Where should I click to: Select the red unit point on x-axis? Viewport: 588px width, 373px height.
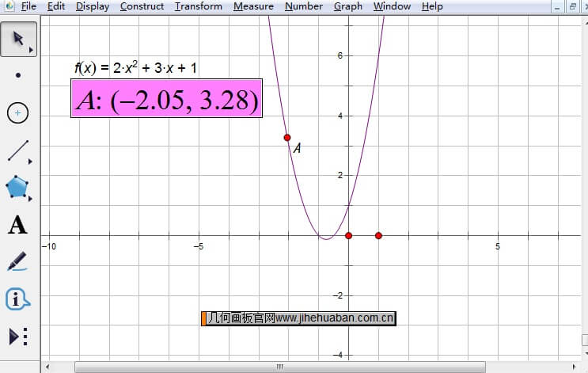click(x=378, y=235)
